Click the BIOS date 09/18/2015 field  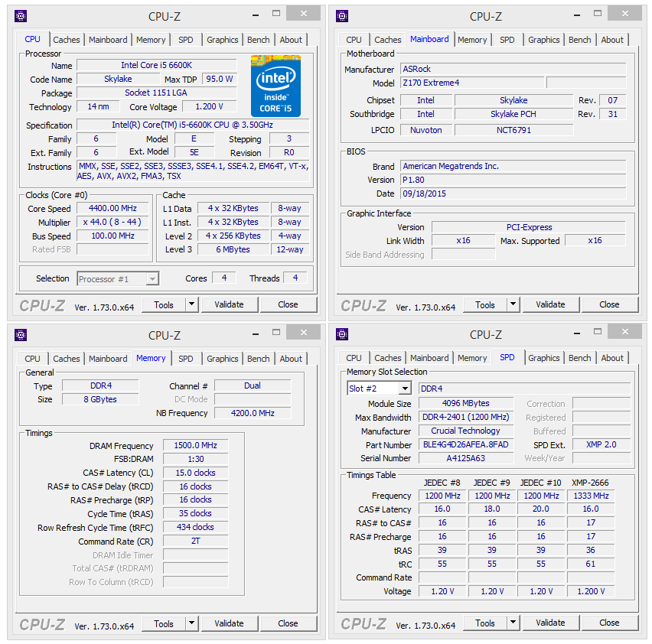513,194
